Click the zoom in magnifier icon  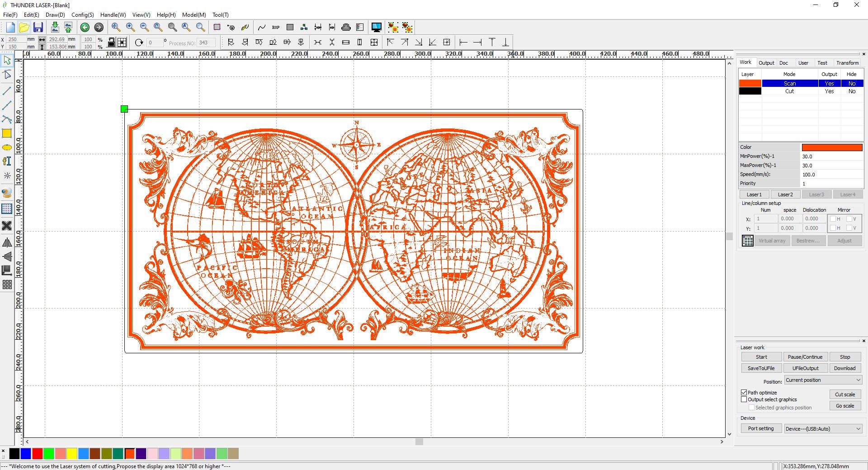pos(130,27)
